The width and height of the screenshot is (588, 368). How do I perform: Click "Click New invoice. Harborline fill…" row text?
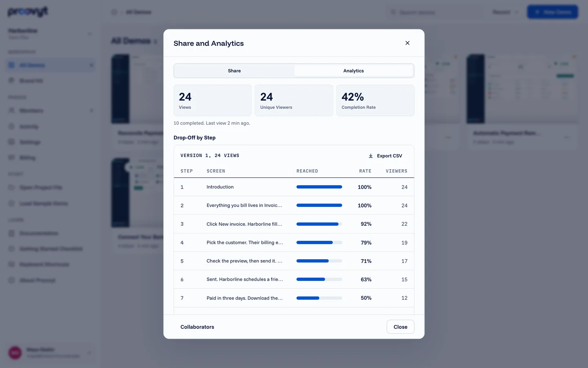pyautogui.click(x=244, y=224)
